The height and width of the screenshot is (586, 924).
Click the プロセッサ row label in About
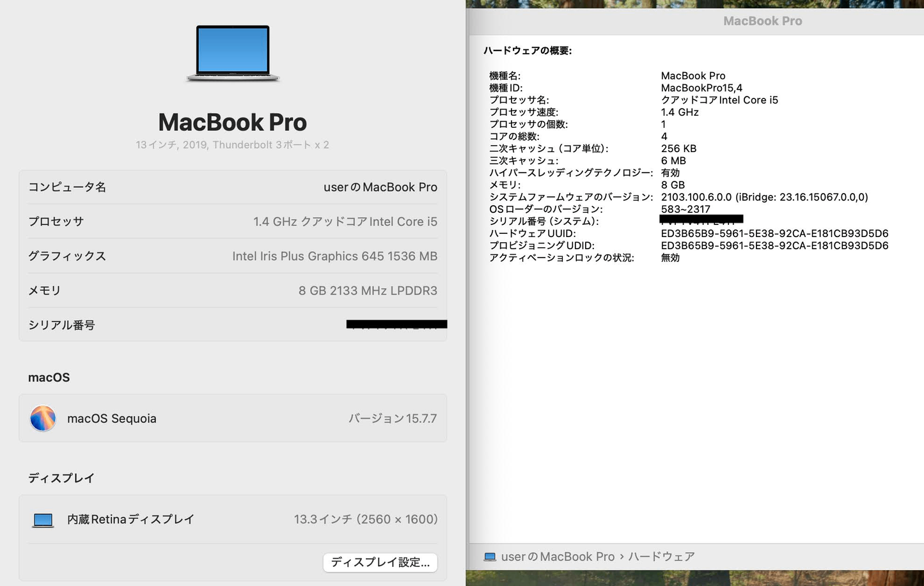[56, 222]
